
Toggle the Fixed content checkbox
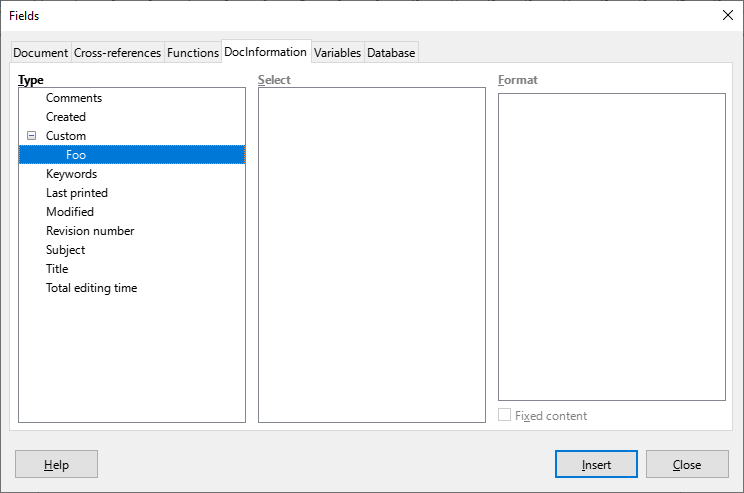(x=504, y=415)
